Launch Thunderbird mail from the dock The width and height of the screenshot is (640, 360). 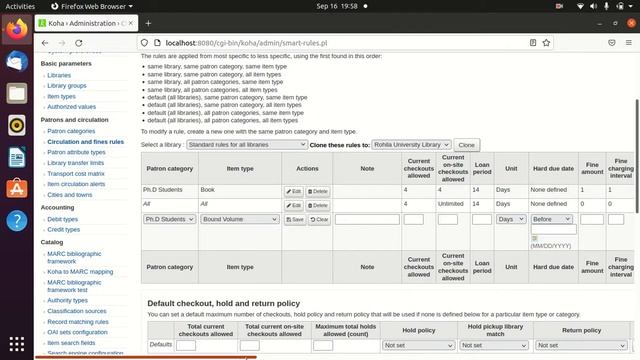click(17, 61)
